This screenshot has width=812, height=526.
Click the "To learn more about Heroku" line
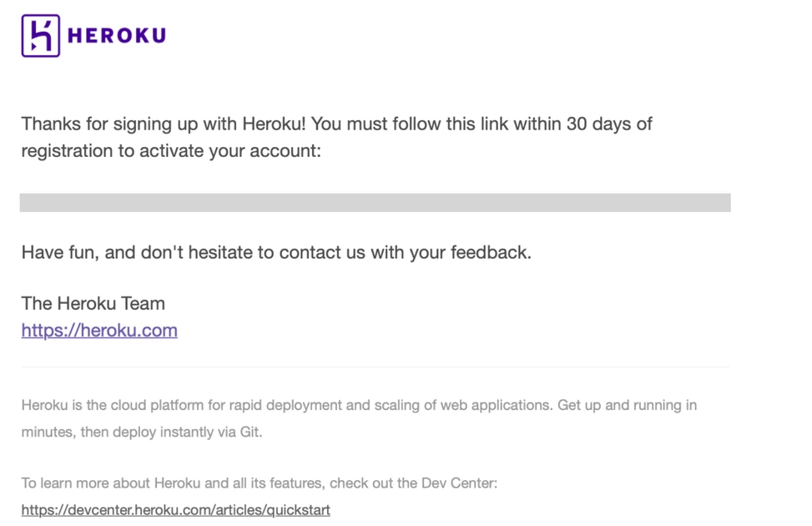(x=259, y=483)
